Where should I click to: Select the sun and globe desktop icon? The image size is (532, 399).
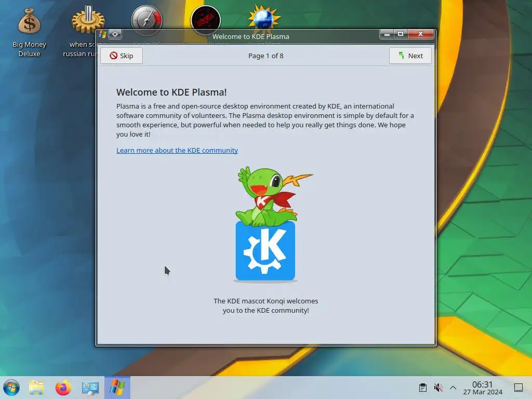264,18
